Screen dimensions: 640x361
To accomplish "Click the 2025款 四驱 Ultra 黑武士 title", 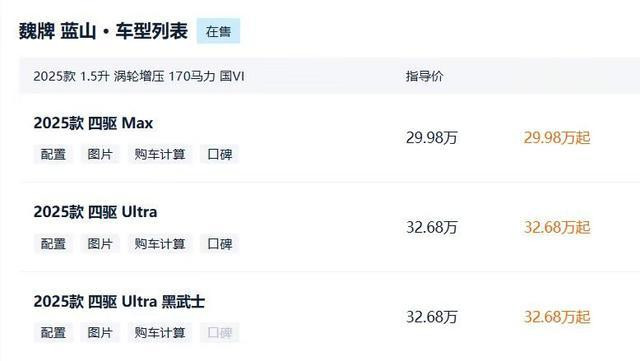I will [x=119, y=301].
